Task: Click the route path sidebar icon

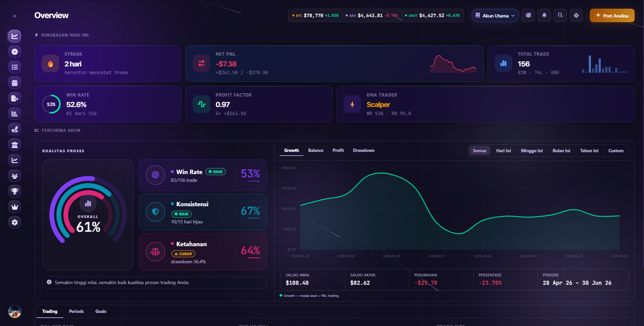Action: (15, 129)
